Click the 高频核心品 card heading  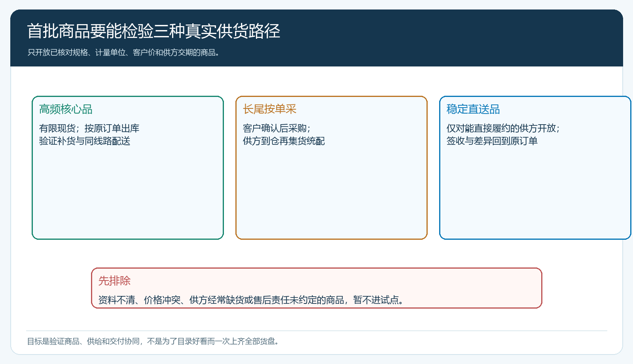[x=66, y=109]
